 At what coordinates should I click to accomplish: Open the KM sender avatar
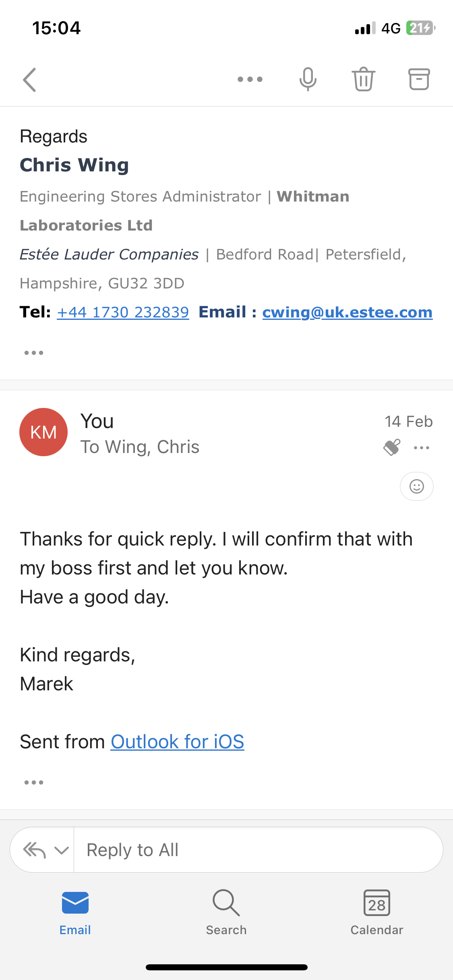tap(43, 432)
